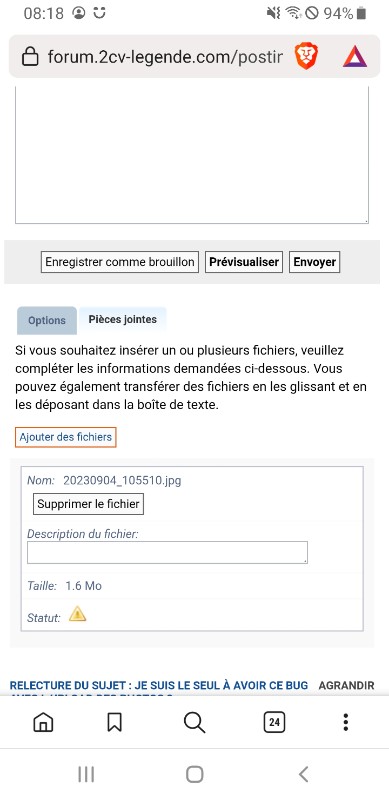Screen dimensions: 389x800
Task: Tap the search magnifier icon
Action: pyautogui.click(x=194, y=722)
